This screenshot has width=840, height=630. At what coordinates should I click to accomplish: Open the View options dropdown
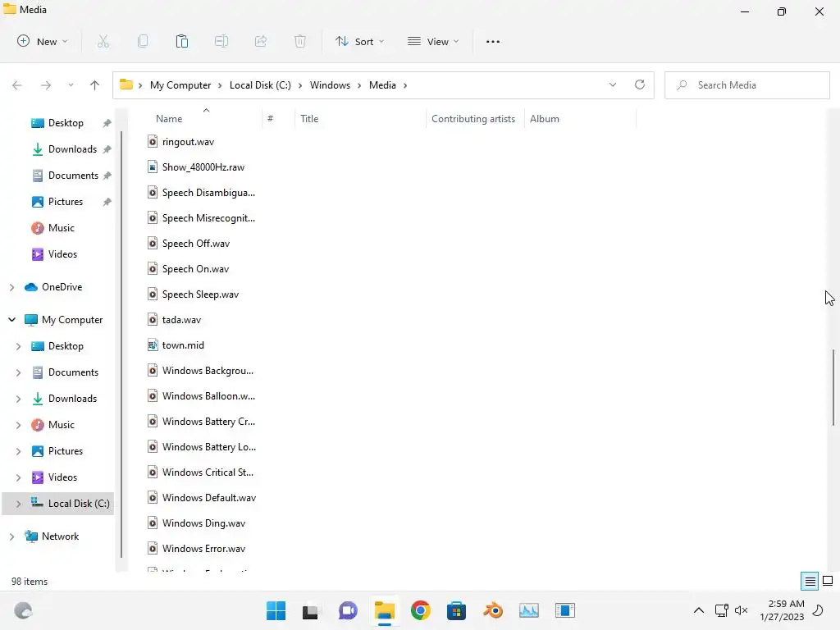click(x=433, y=41)
